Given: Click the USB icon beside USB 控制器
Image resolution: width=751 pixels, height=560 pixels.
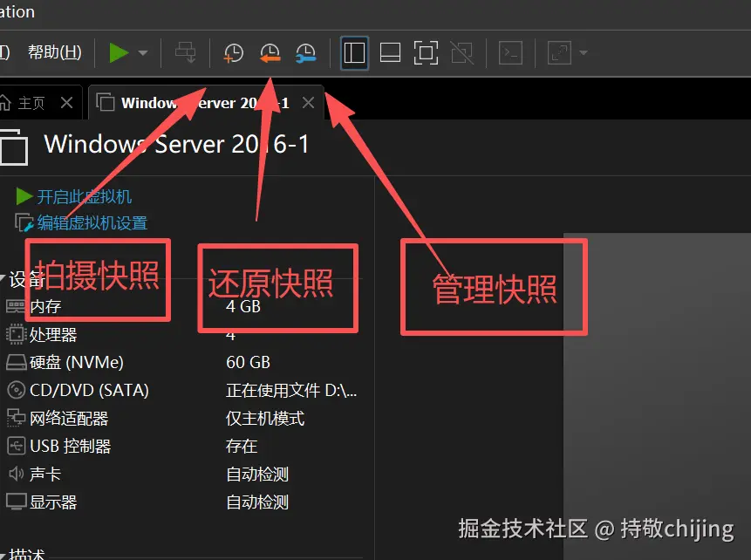Looking at the screenshot, I should [x=16, y=446].
